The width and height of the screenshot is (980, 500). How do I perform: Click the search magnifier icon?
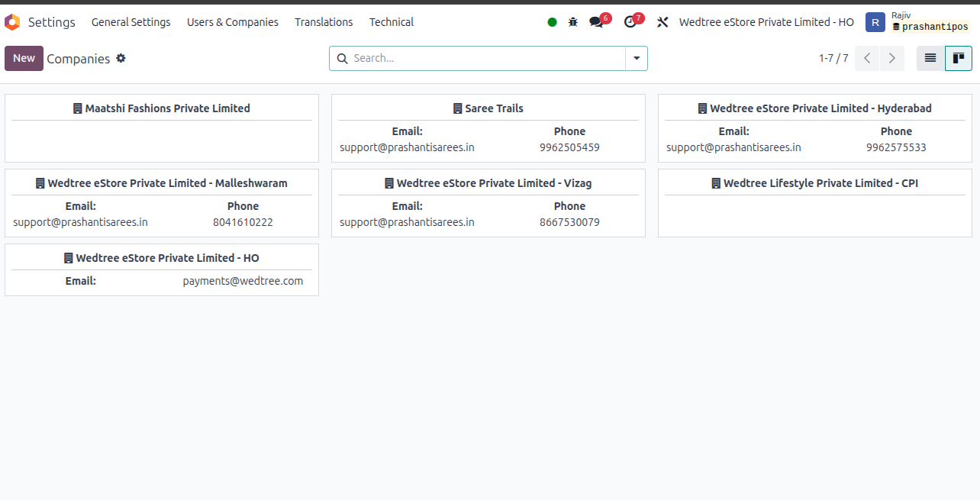tap(342, 58)
